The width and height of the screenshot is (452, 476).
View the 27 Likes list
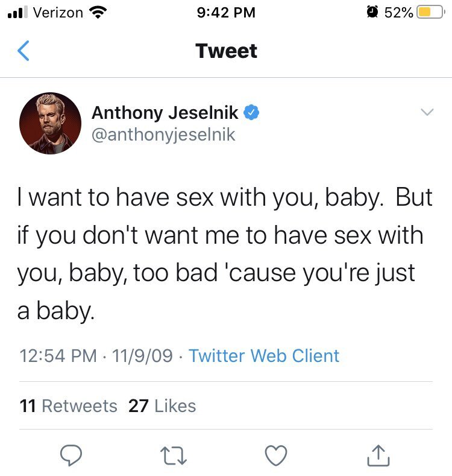click(162, 406)
